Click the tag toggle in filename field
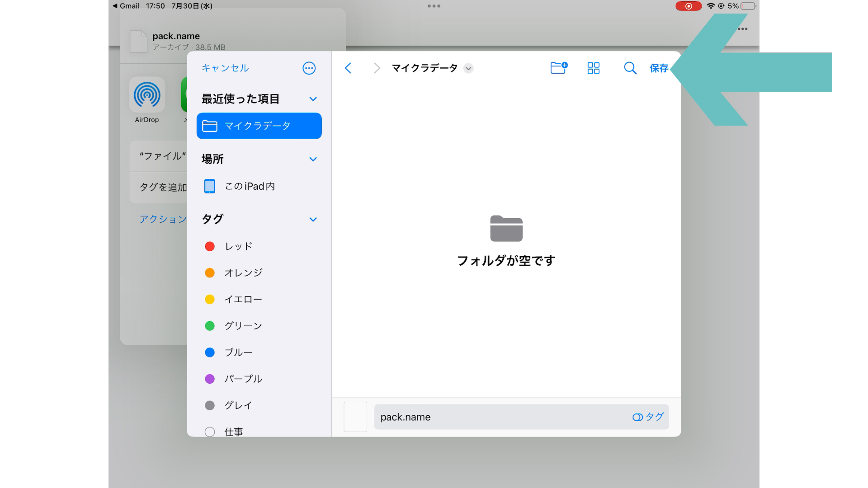 [x=648, y=417]
